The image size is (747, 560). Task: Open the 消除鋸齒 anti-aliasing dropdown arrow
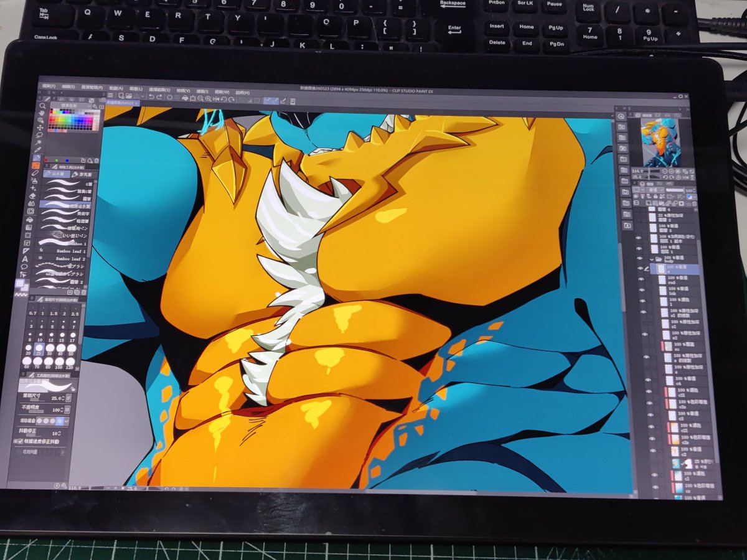point(66,421)
